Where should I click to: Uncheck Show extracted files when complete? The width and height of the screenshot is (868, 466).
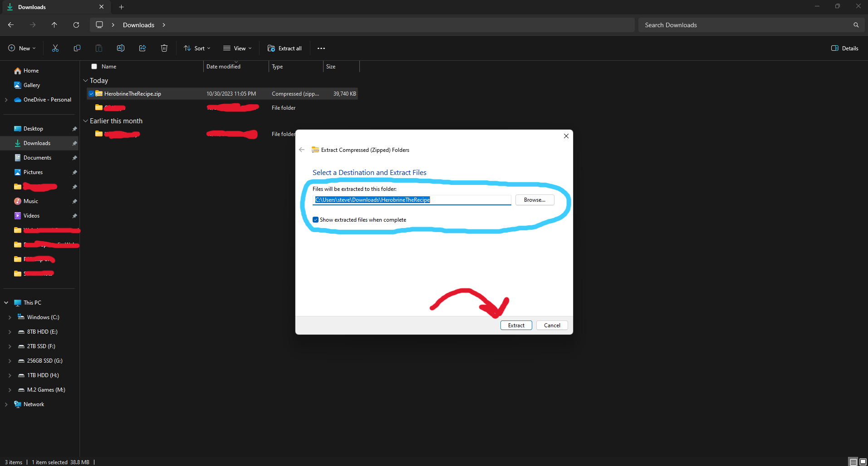click(315, 220)
